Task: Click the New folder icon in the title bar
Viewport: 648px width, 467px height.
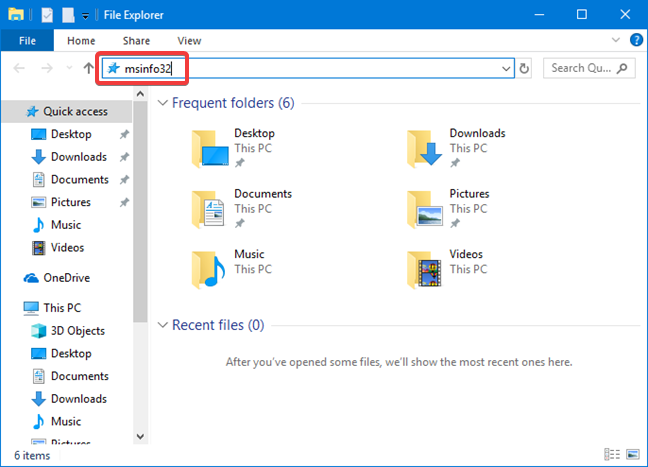Action: click(68, 15)
